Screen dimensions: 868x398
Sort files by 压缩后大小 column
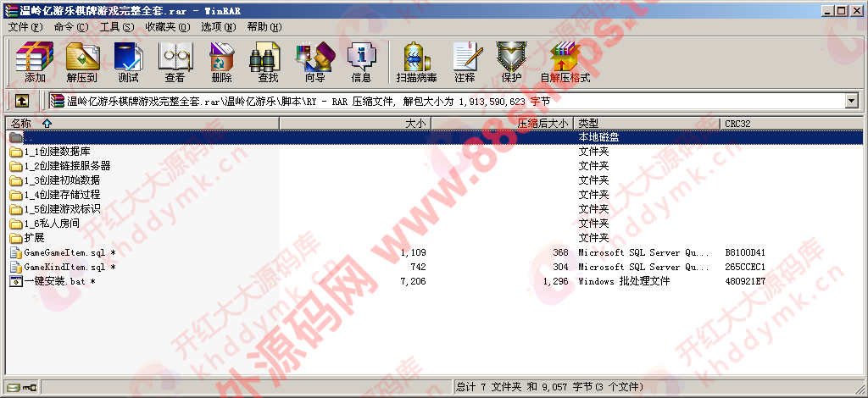tap(542, 124)
